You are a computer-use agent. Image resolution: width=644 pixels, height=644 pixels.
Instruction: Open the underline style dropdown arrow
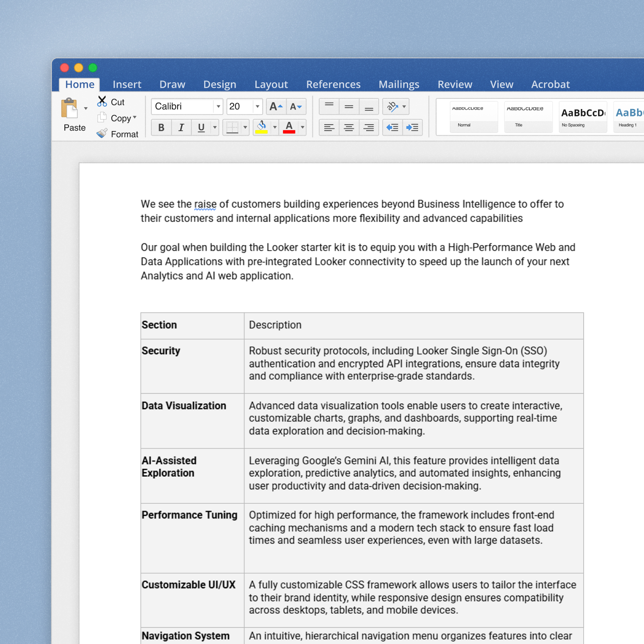[x=215, y=127]
